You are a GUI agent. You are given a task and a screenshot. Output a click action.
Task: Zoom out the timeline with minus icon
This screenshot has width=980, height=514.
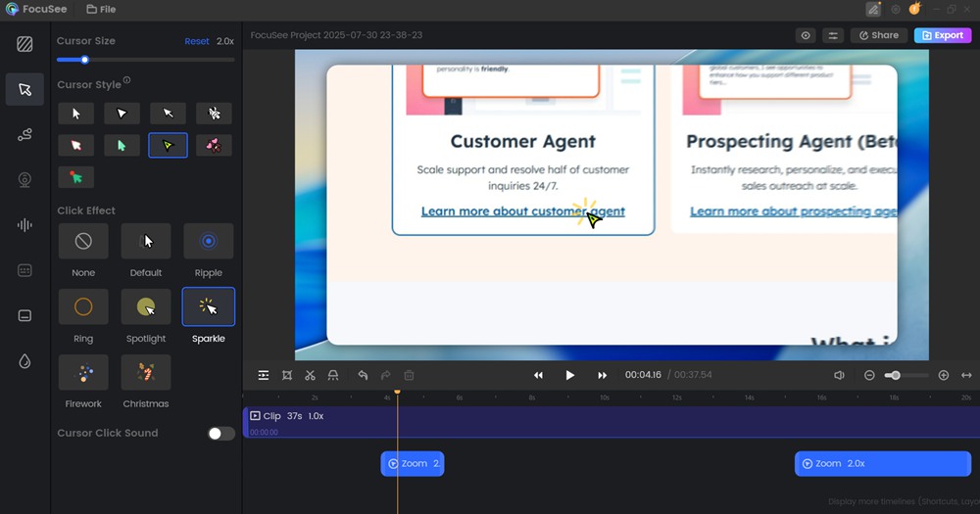tap(869, 375)
